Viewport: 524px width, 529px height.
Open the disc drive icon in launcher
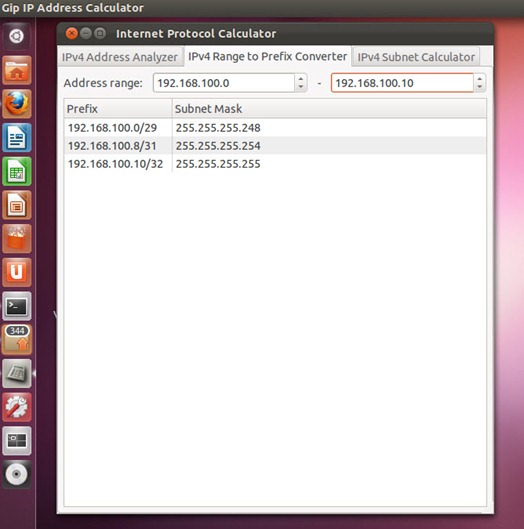(17, 474)
